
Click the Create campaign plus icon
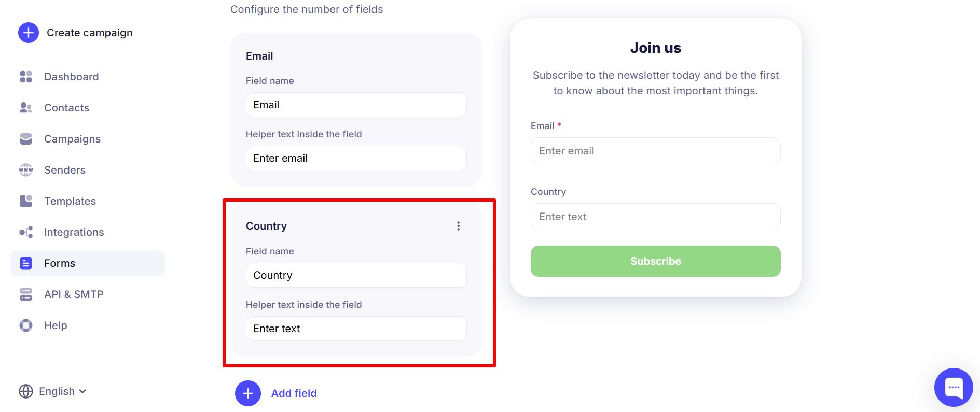pyautogui.click(x=29, y=33)
